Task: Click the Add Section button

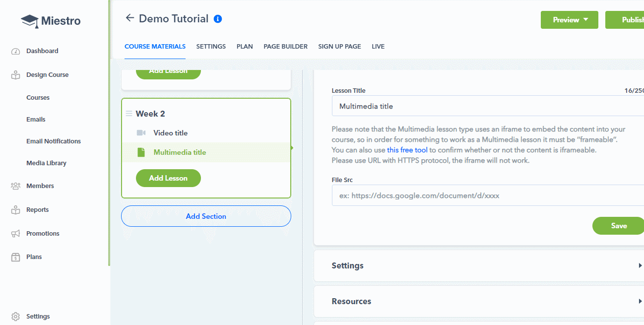Action: point(206,216)
